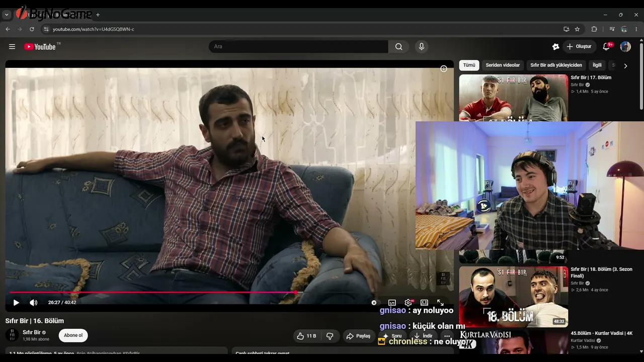Select the Seriden videolar chip
The width and height of the screenshot is (644, 362).
503,65
